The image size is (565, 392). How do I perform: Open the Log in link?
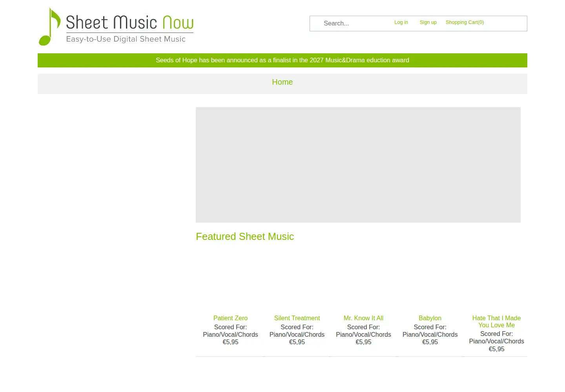401,22
